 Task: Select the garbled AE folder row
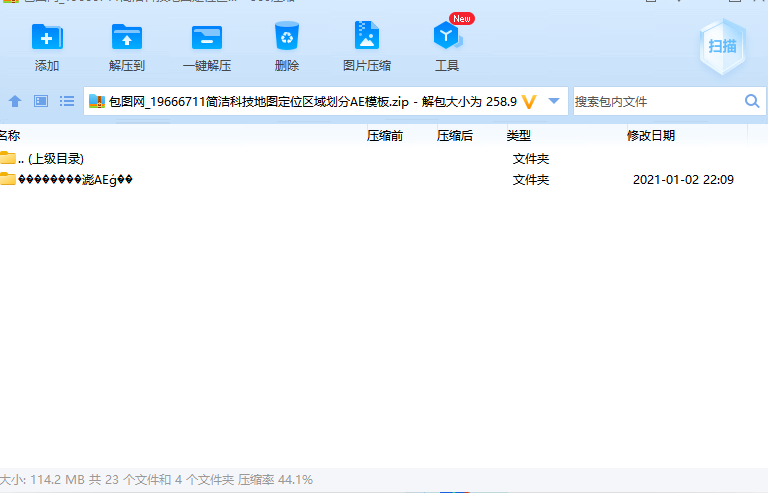(384, 180)
